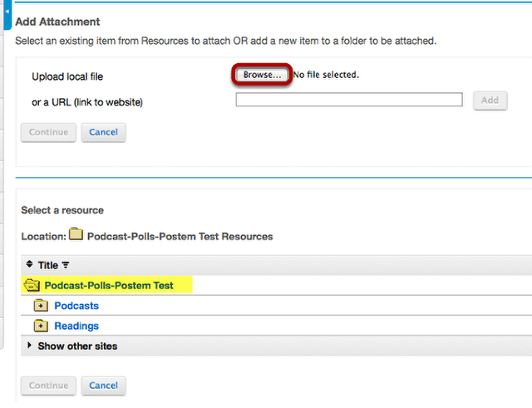Screen dimensions: 532x408
Task: Collapse the sidebar with the blue arrow tab
Action: click(7, 14)
